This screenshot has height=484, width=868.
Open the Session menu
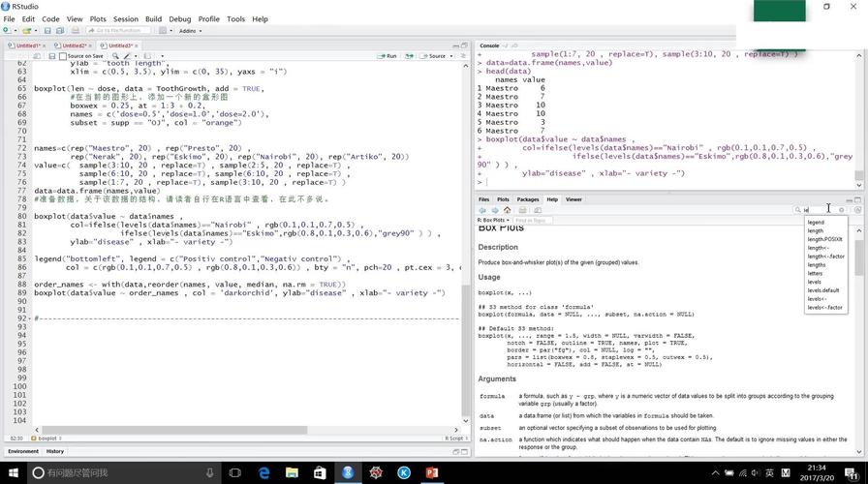126,18
